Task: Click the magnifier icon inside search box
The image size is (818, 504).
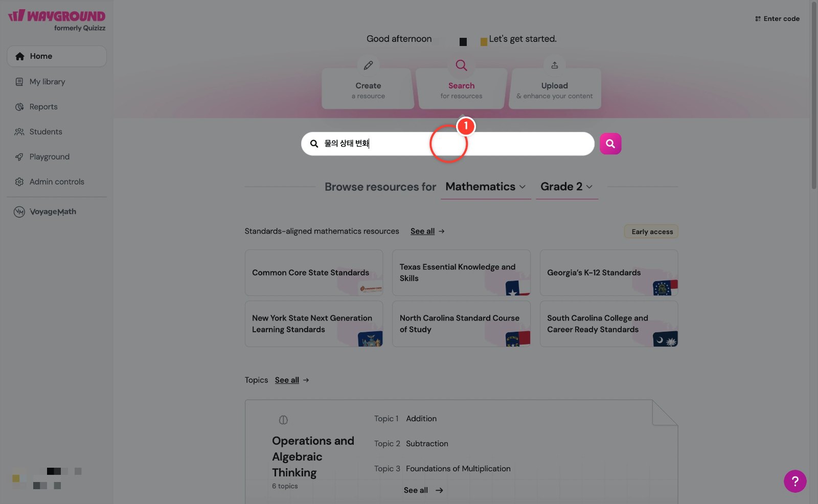Action: (314, 144)
